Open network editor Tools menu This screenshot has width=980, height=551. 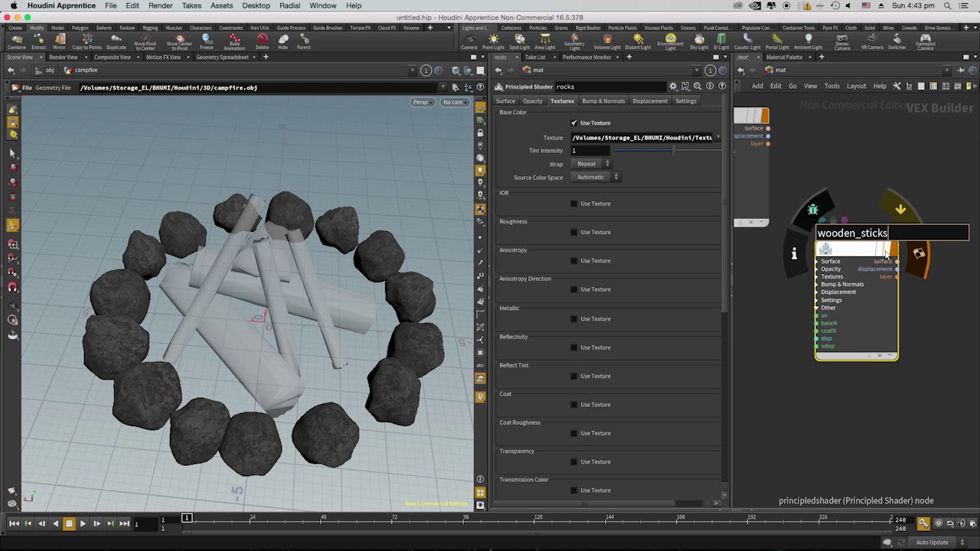(831, 86)
